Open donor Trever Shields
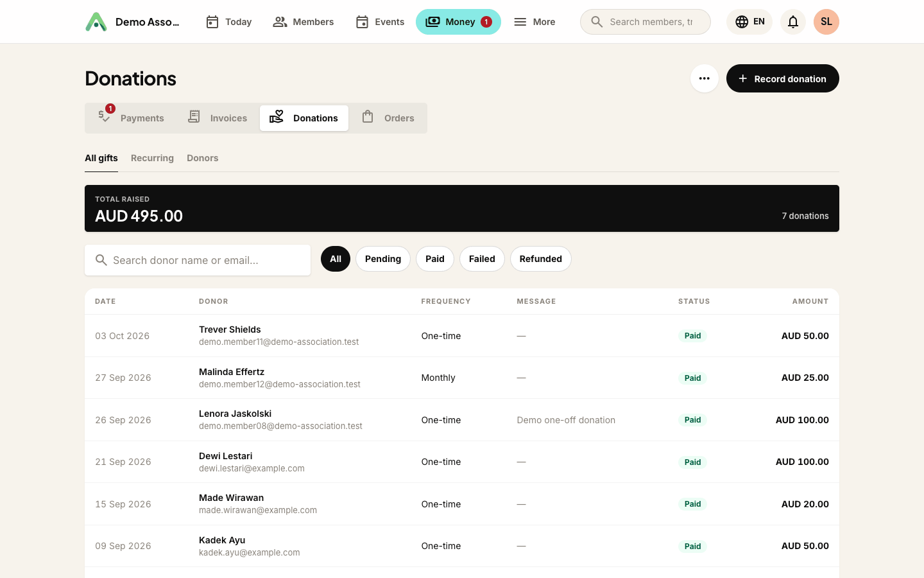 (230, 329)
